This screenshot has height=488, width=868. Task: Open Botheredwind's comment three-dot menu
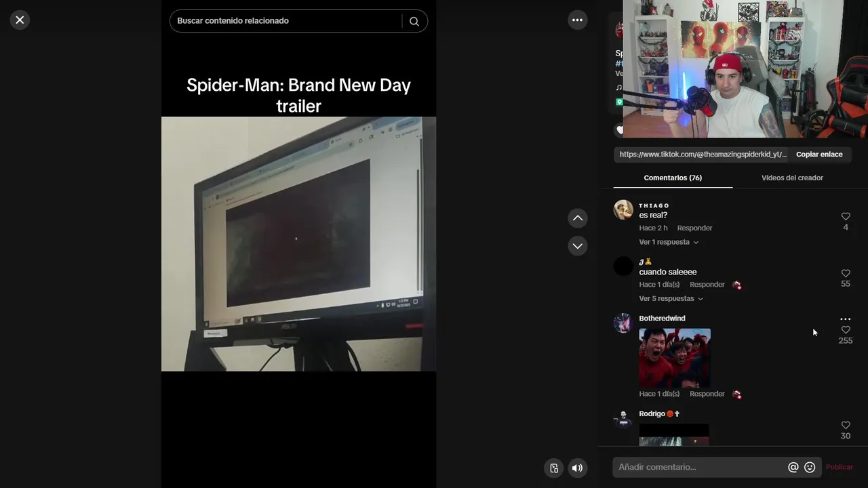[x=845, y=319]
